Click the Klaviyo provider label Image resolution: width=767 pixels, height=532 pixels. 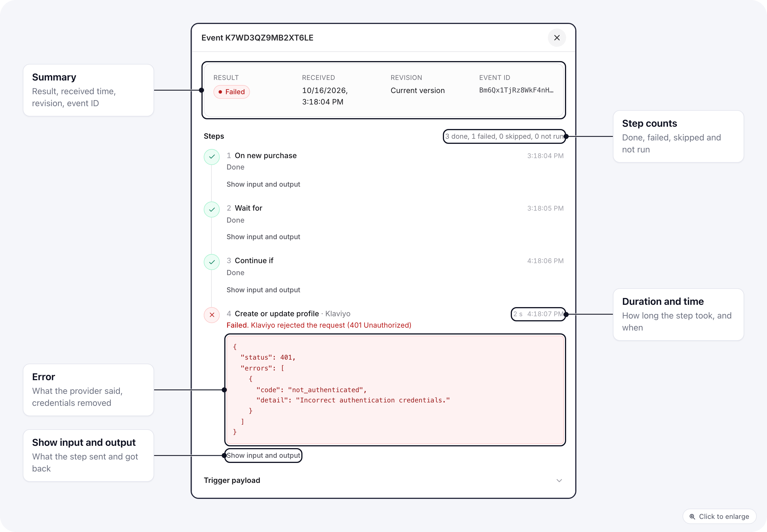tap(338, 314)
